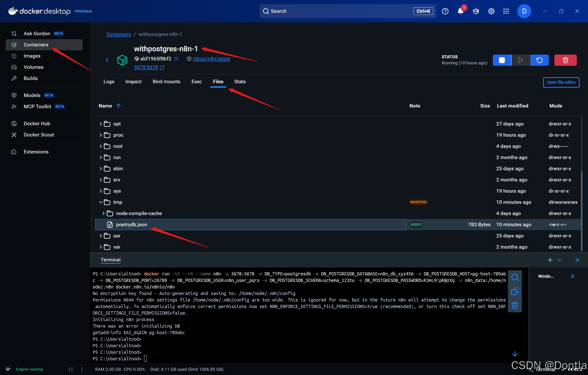The width and height of the screenshot is (588, 375).
Task: Restart the container with restart icon
Action: [539, 60]
